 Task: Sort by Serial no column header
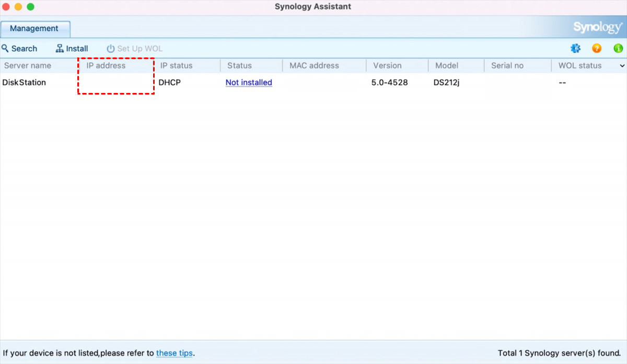coord(507,66)
